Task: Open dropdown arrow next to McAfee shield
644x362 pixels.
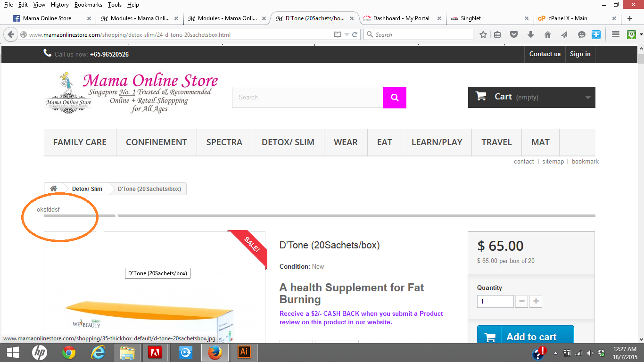Action: coord(641,34)
